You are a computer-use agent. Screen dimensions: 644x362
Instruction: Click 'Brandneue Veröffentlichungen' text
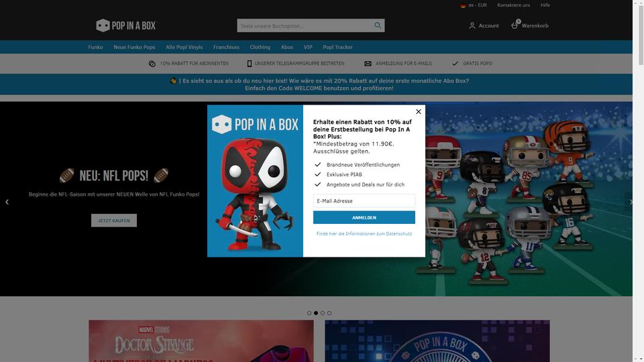[x=363, y=165]
